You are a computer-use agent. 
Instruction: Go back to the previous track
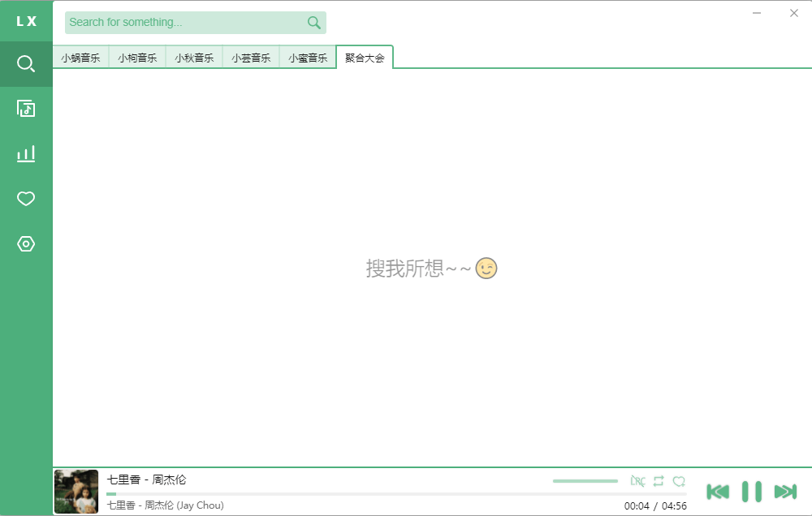(718, 491)
